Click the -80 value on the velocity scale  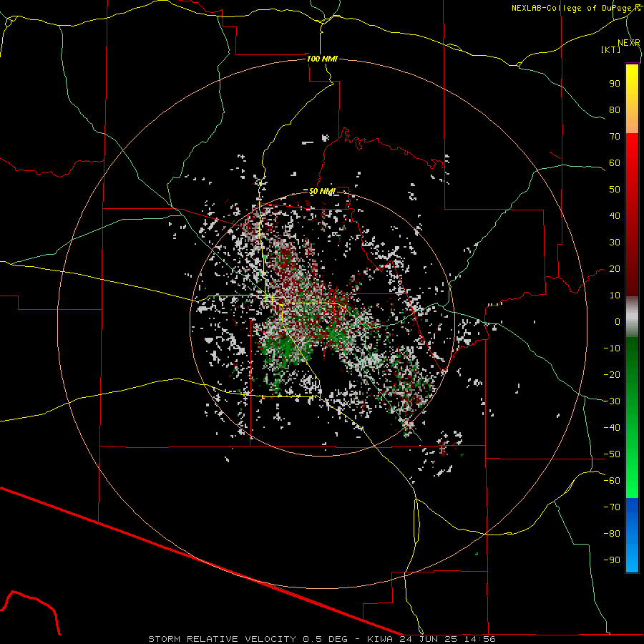[x=612, y=534]
